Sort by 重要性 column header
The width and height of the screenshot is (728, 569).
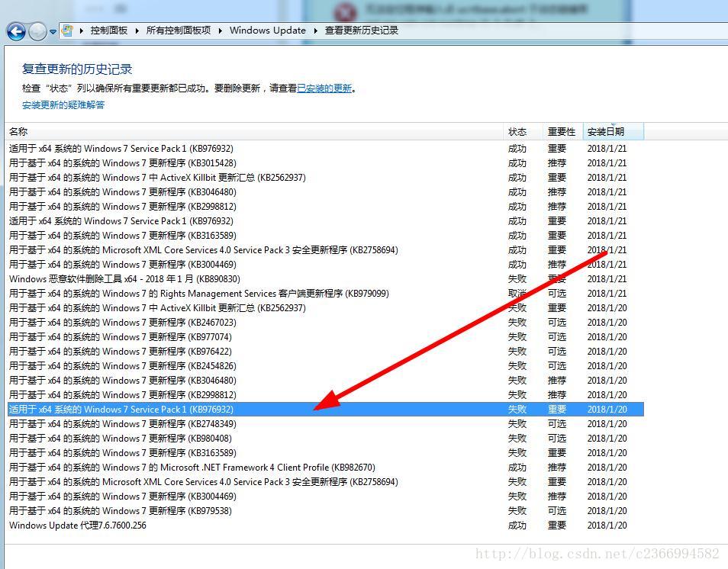pyautogui.click(x=562, y=131)
